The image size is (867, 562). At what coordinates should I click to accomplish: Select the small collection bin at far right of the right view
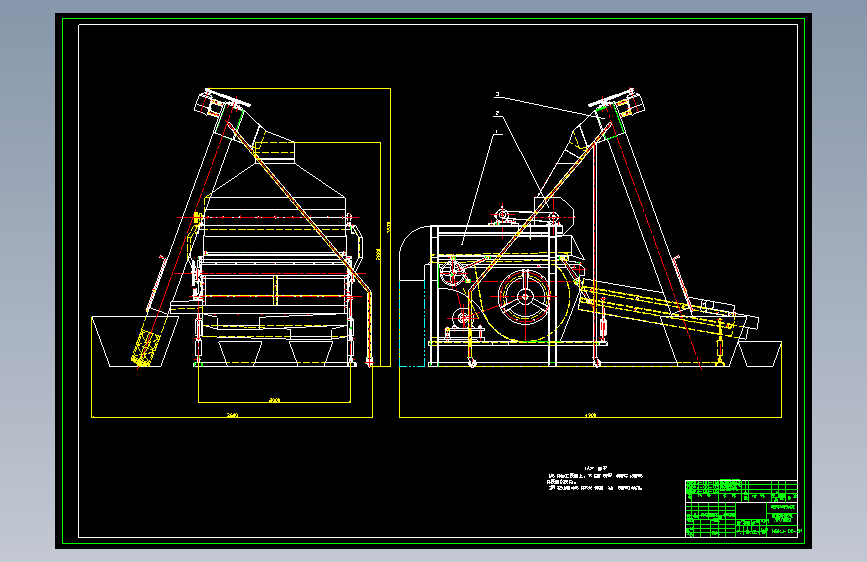pos(760,354)
